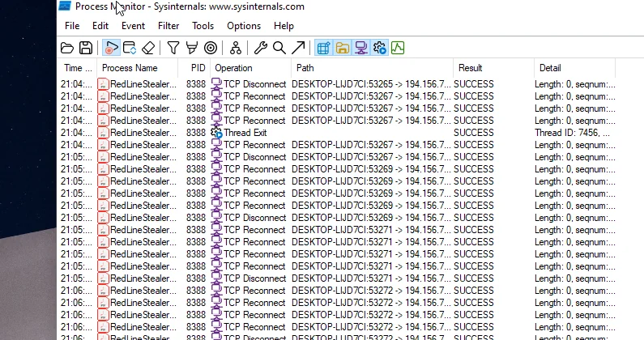Toggle Show File System Activity
Viewport: 644px width, 340px height.
[342, 48]
